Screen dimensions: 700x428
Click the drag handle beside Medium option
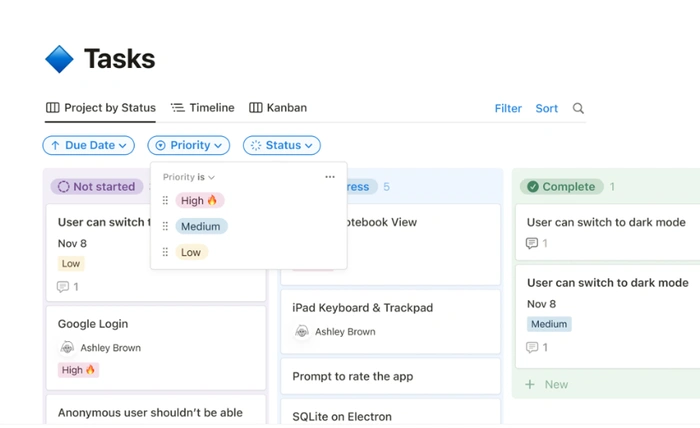point(165,226)
